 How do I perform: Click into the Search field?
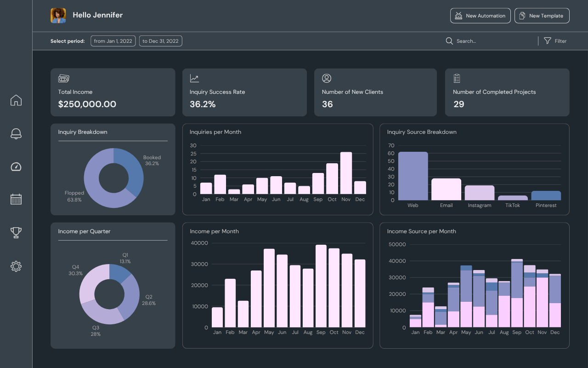tap(492, 41)
